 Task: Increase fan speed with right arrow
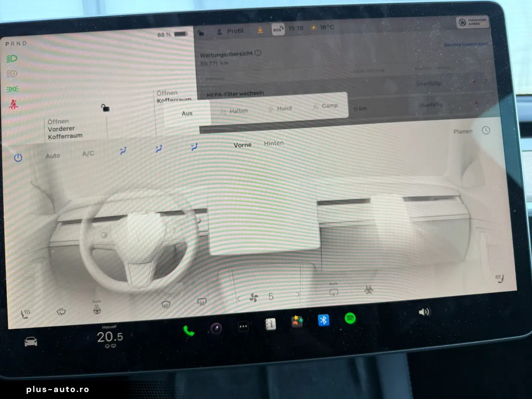[x=298, y=295]
